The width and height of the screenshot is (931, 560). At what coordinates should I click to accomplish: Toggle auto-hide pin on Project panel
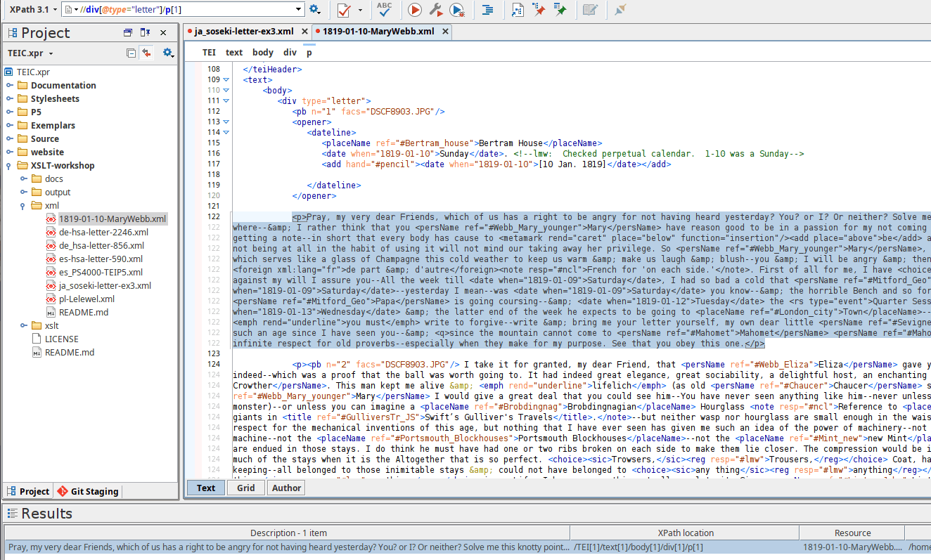pyautogui.click(x=145, y=32)
